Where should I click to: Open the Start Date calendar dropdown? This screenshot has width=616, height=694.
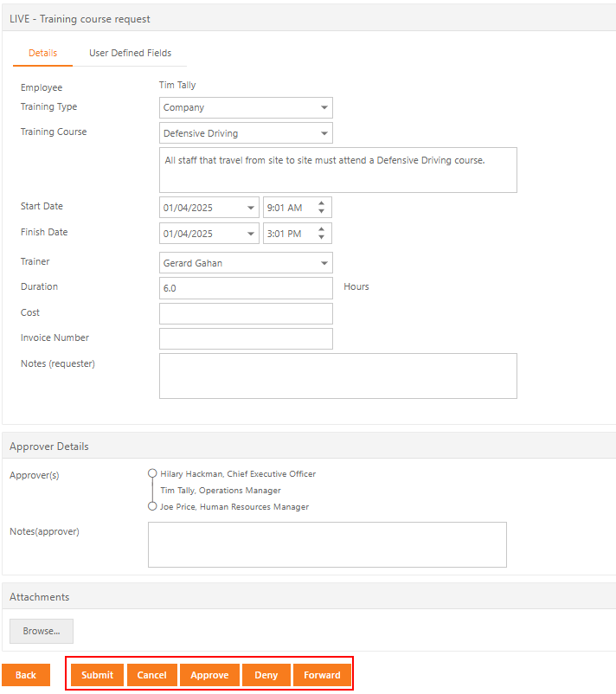251,208
